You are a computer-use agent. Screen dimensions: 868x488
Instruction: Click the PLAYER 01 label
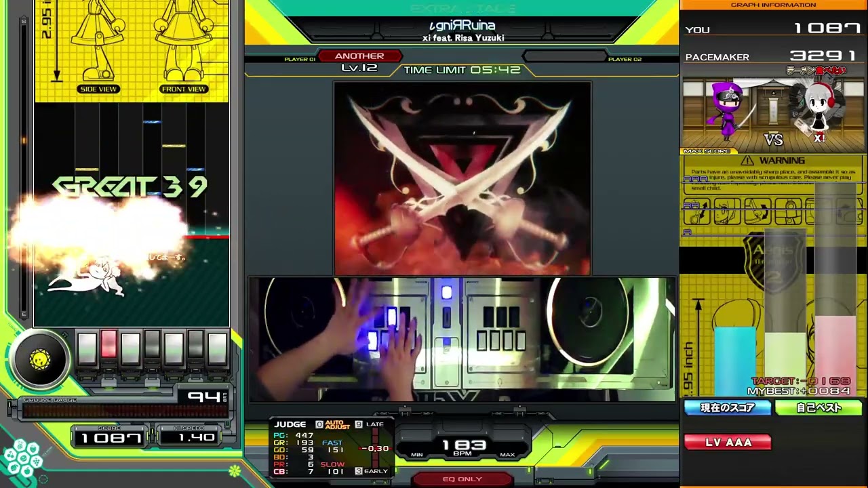click(x=299, y=60)
